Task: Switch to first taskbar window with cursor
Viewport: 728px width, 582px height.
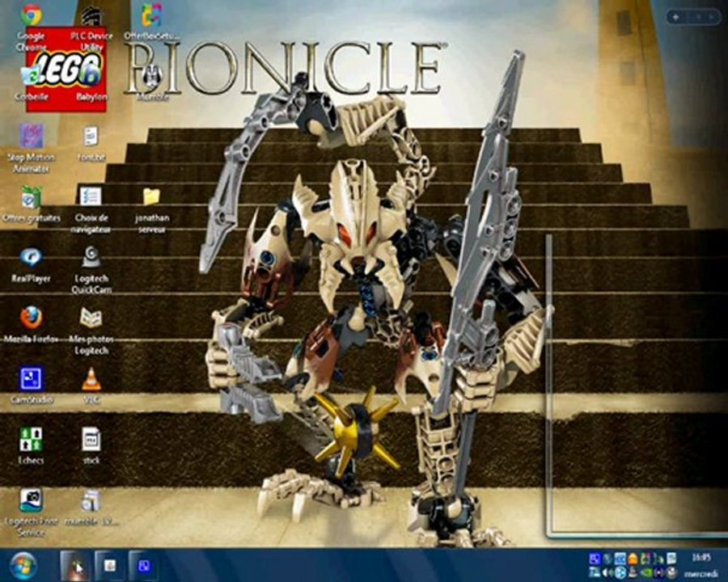Action: tap(75, 565)
